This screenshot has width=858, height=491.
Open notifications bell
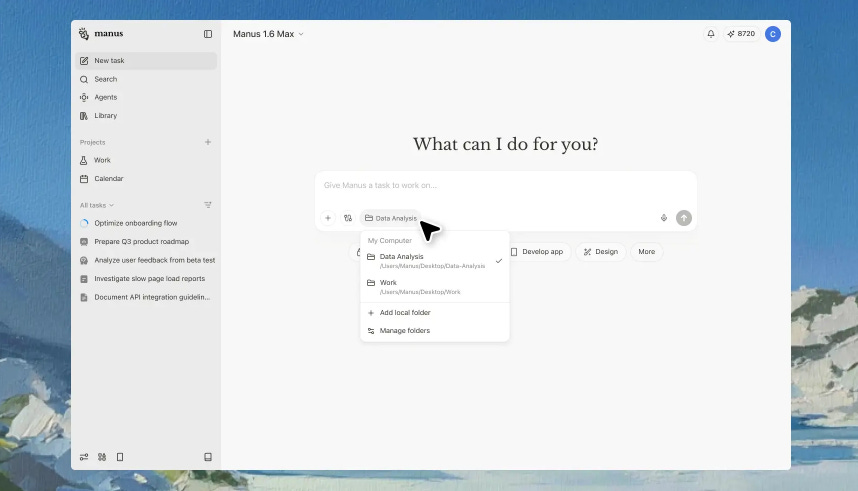coord(711,34)
